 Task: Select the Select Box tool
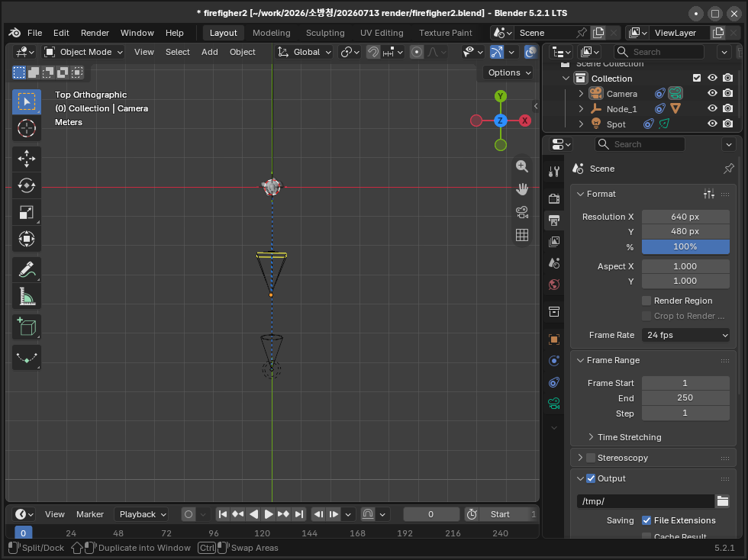(x=27, y=101)
